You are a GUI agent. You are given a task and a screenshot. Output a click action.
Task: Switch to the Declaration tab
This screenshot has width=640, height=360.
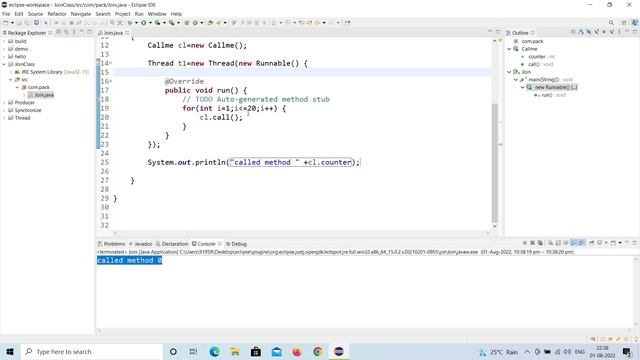point(172,244)
